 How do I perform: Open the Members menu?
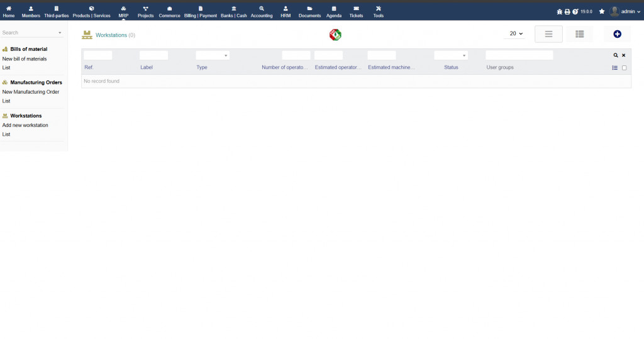pos(31,12)
